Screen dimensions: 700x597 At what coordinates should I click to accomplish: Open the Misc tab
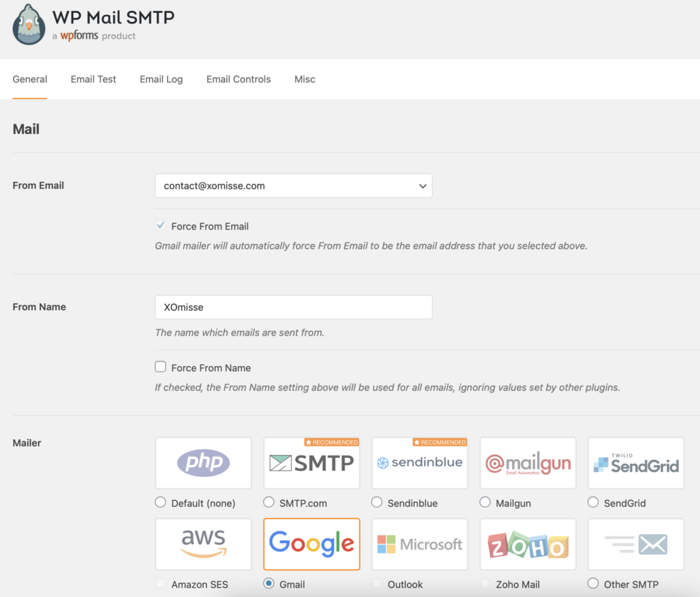tap(305, 79)
